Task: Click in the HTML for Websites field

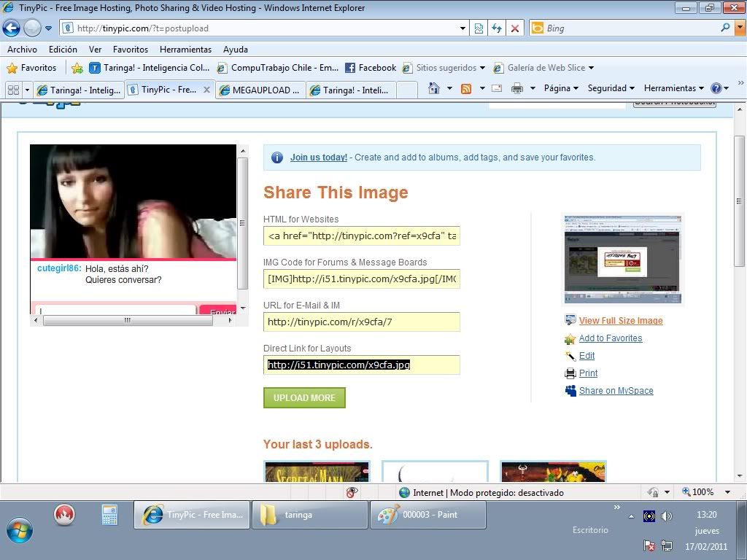Action: tap(362, 236)
